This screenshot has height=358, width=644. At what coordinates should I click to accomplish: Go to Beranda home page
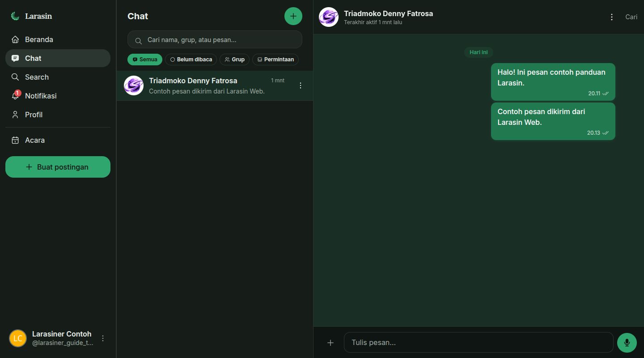[58, 39]
